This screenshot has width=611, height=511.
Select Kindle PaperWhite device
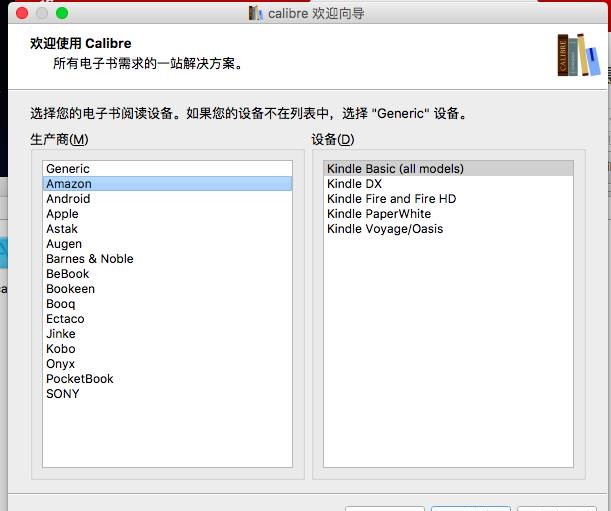tap(448, 214)
